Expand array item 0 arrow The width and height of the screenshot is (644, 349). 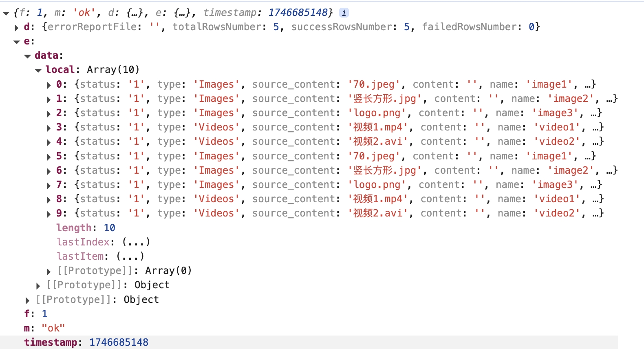49,85
